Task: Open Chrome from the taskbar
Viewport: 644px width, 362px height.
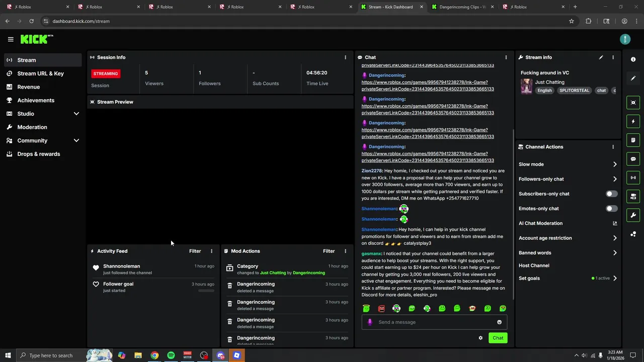Action: 154,355
